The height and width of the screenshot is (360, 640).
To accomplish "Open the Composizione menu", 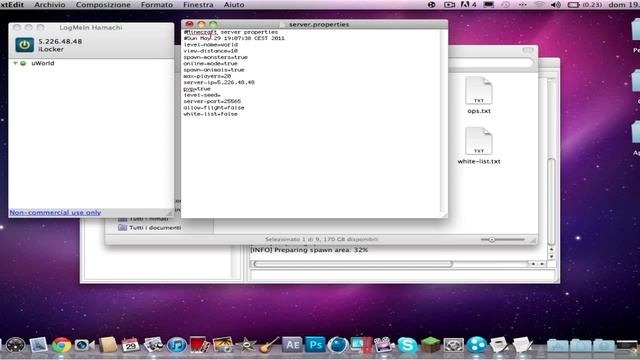I will click(x=103, y=5).
